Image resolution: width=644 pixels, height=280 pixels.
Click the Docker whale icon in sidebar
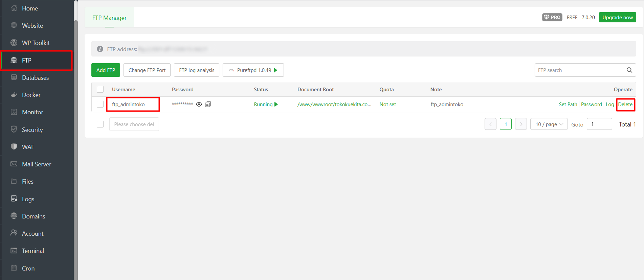(x=14, y=95)
